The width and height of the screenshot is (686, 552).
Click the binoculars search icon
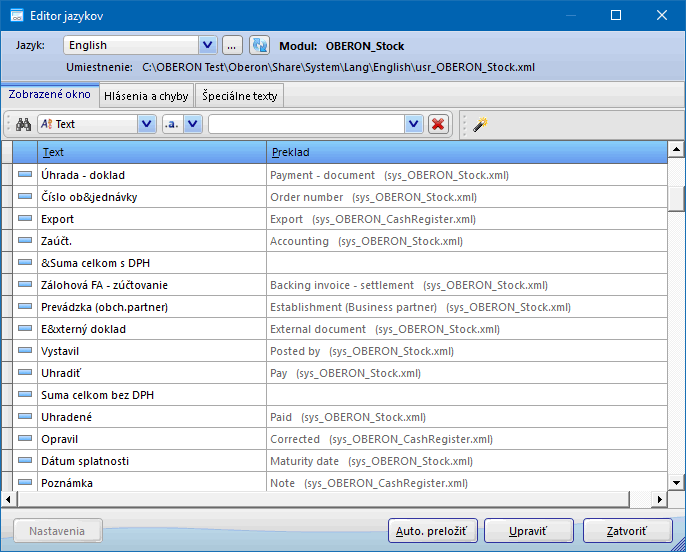coord(23,124)
